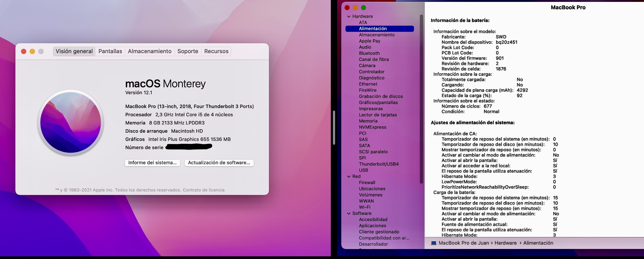The width and height of the screenshot is (644, 259).
Task: Close the System Information window
Action: (347, 8)
